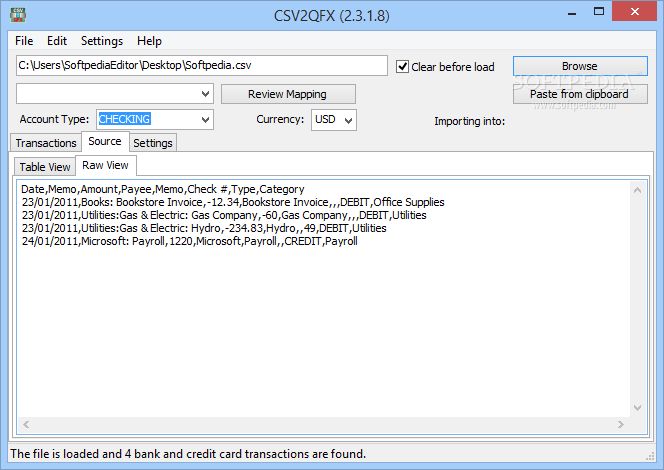Click the Browse button

(x=580, y=66)
